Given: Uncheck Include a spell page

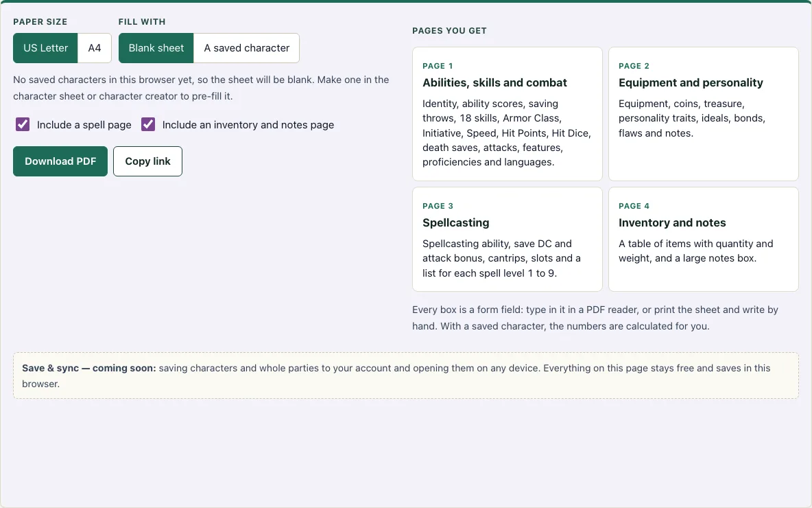Looking at the screenshot, I should click(22, 124).
